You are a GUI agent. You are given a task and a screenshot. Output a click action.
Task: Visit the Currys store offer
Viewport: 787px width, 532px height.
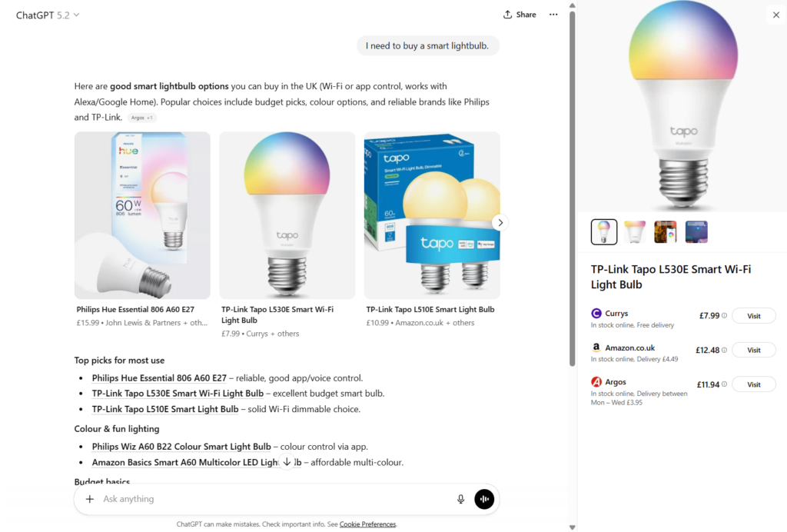(753, 316)
